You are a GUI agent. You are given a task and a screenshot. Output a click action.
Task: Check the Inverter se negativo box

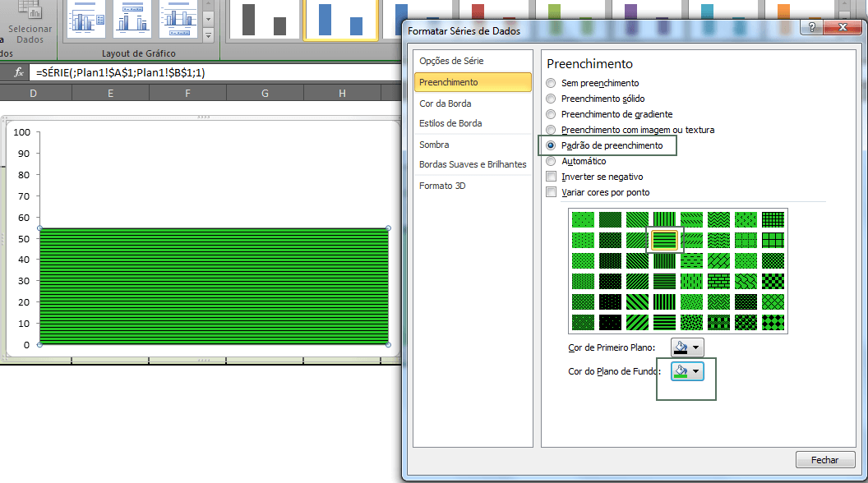pos(549,176)
